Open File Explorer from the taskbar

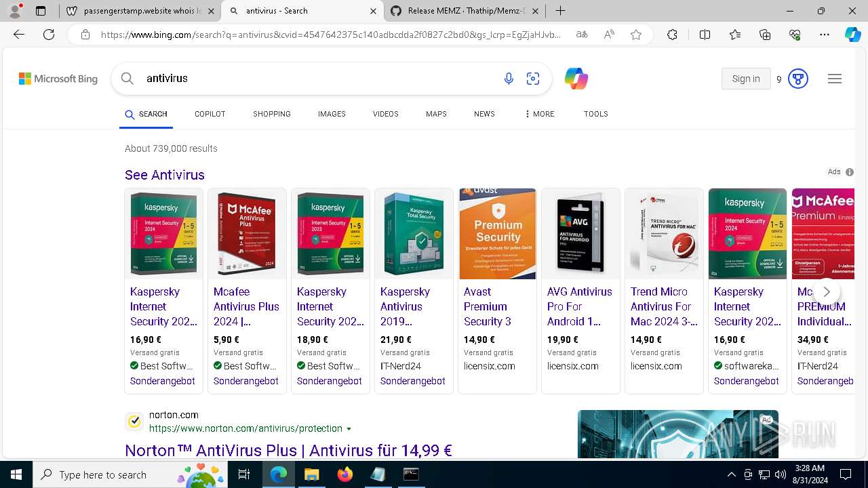pos(311,474)
